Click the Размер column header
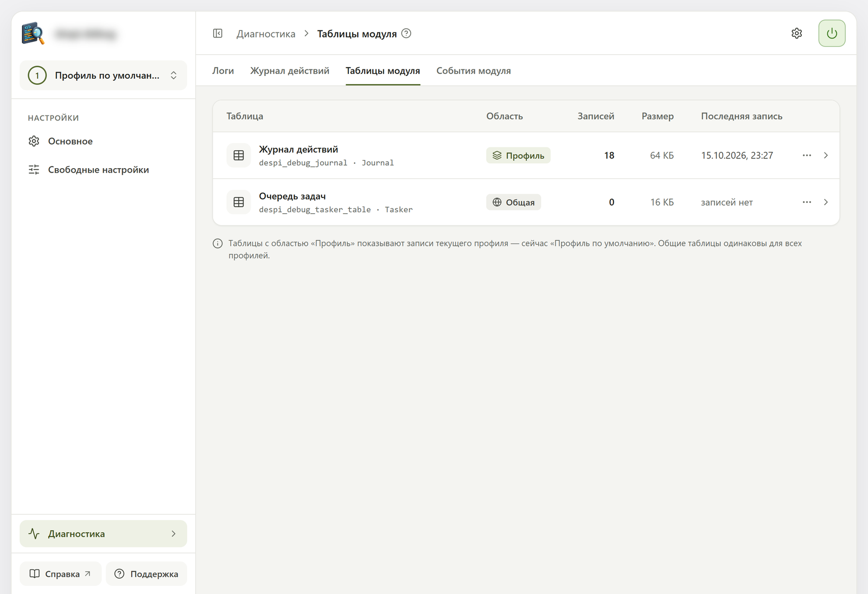The width and height of the screenshot is (868, 594). pos(658,116)
